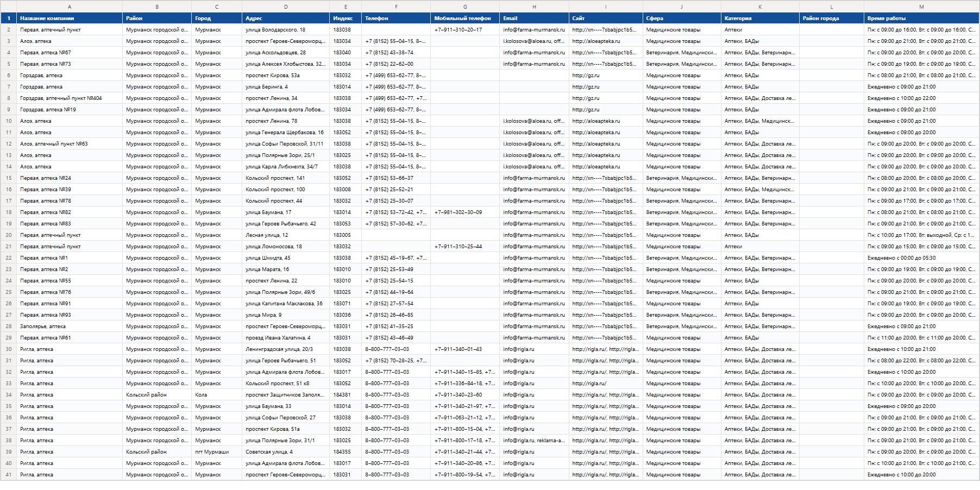Screen dimensions: 980x490
Task: Click the 'Адрес' header cell
Action: point(286,18)
